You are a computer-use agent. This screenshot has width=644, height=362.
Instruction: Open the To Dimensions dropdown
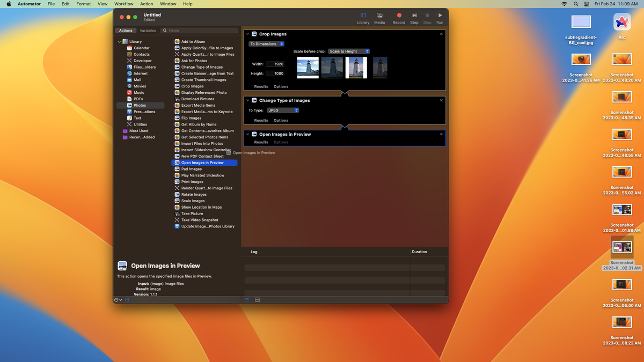[x=266, y=43]
